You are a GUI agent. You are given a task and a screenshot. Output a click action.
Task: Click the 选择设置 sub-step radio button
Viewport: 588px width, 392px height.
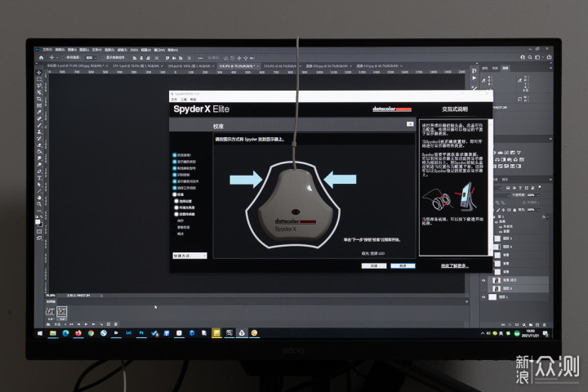176,202
